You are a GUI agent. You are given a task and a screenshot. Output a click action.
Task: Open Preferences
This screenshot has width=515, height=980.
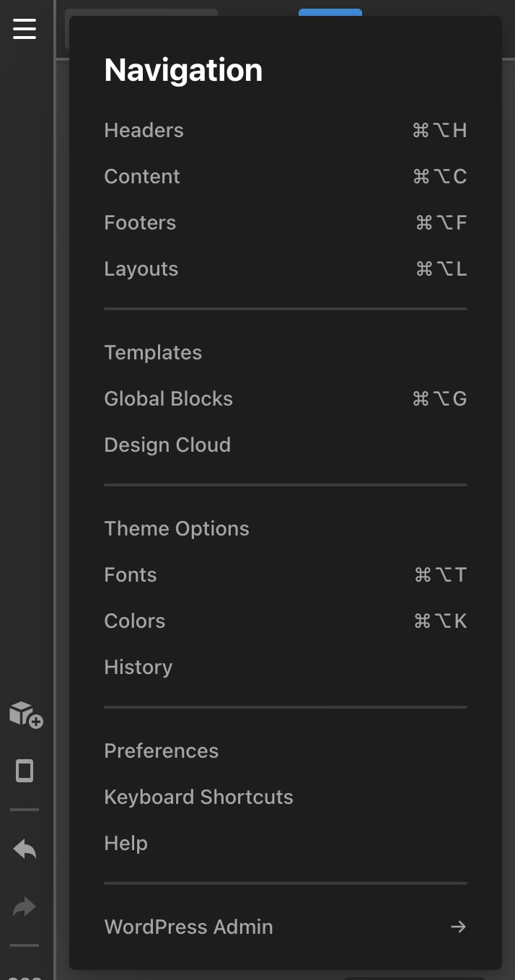click(286, 751)
